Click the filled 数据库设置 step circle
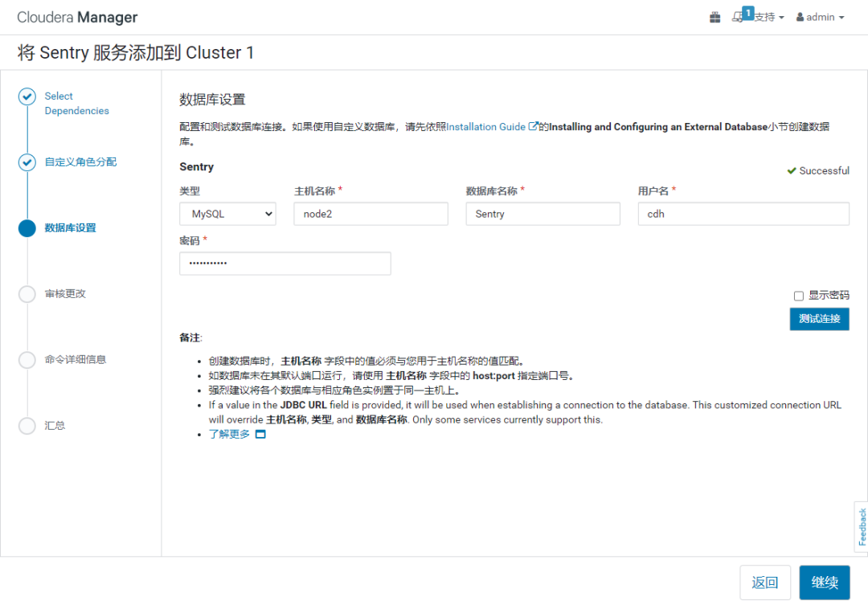This screenshot has width=868, height=609. tap(27, 228)
